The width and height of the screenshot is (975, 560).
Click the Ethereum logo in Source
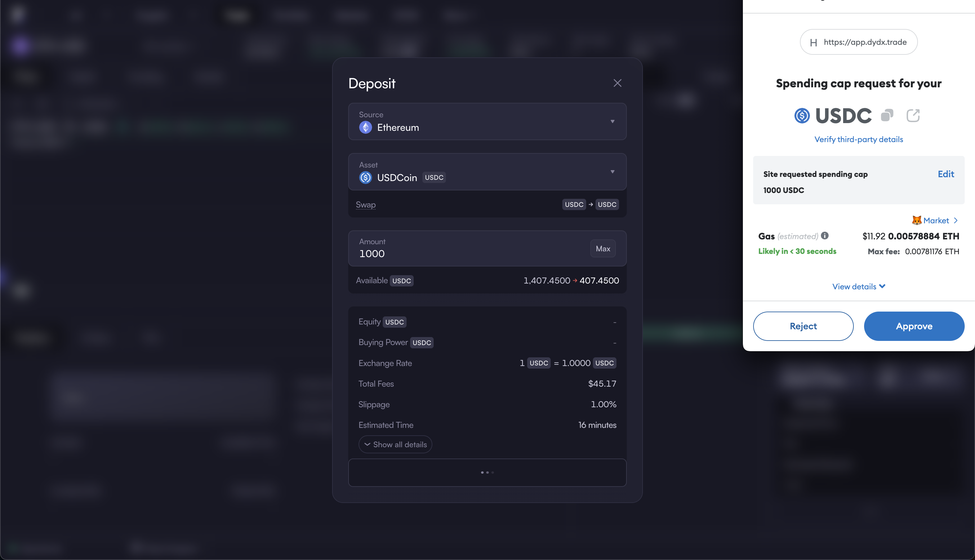(x=365, y=127)
